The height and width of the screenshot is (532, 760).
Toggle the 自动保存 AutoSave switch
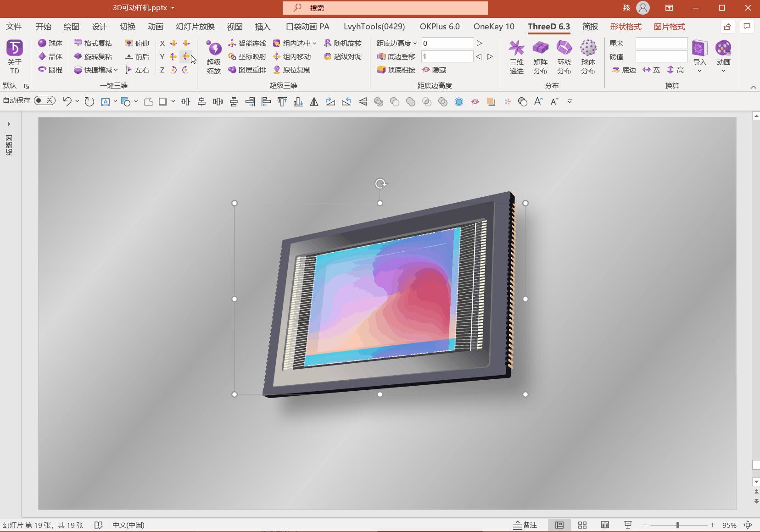[45, 100]
